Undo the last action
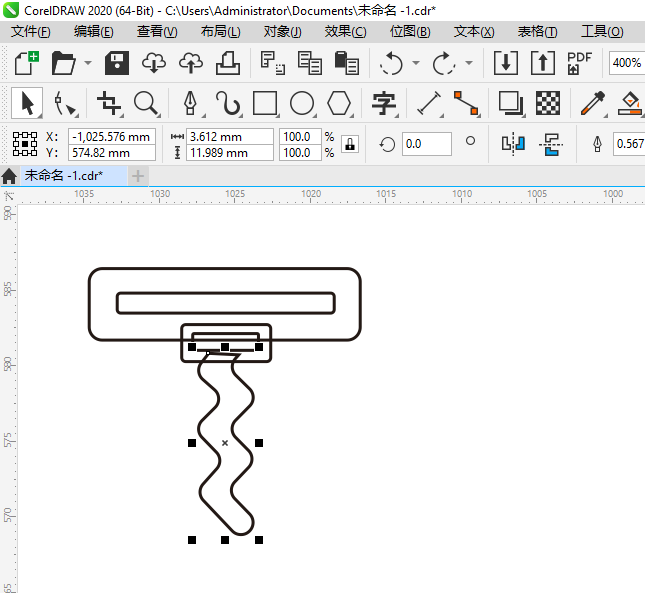This screenshot has width=645, height=593. pyautogui.click(x=391, y=63)
